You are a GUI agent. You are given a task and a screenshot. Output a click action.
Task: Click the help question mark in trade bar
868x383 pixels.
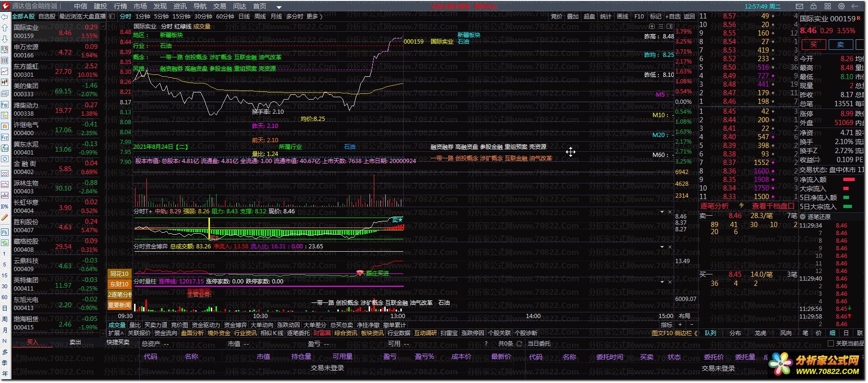486,344
